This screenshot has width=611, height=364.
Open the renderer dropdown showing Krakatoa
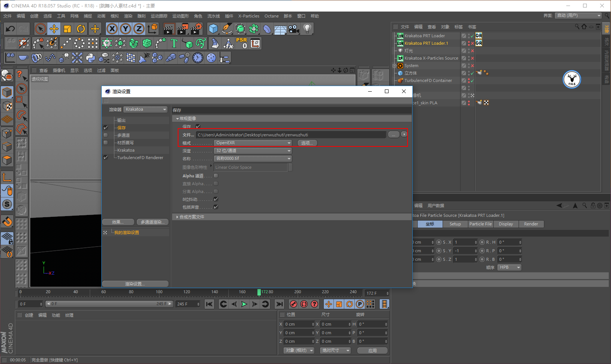click(x=146, y=110)
